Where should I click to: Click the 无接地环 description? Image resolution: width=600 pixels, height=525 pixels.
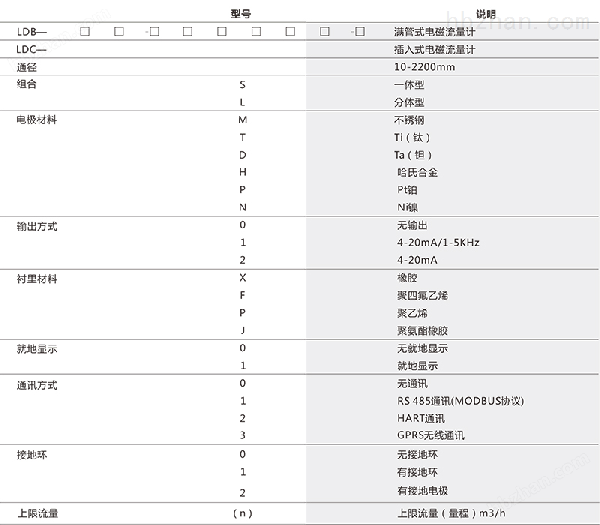[x=417, y=455]
